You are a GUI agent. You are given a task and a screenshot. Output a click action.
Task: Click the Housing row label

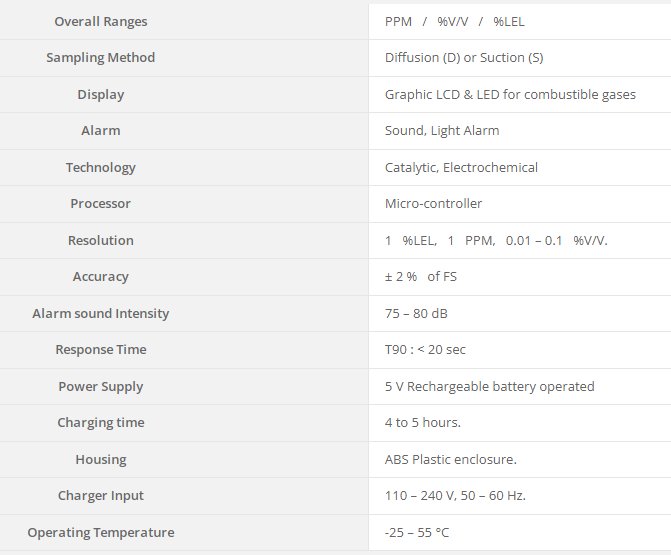[x=101, y=459]
